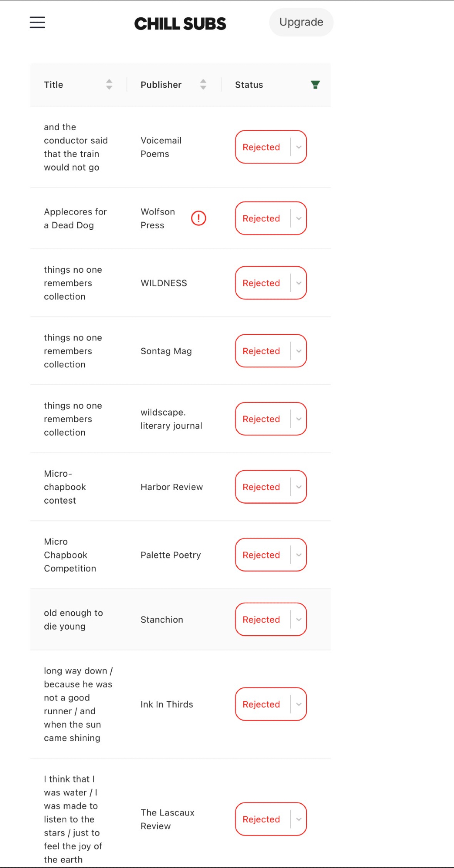Sort table by the Publisher header
Image resolution: width=454 pixels, height=868 pixels.
tap(161, 85)
